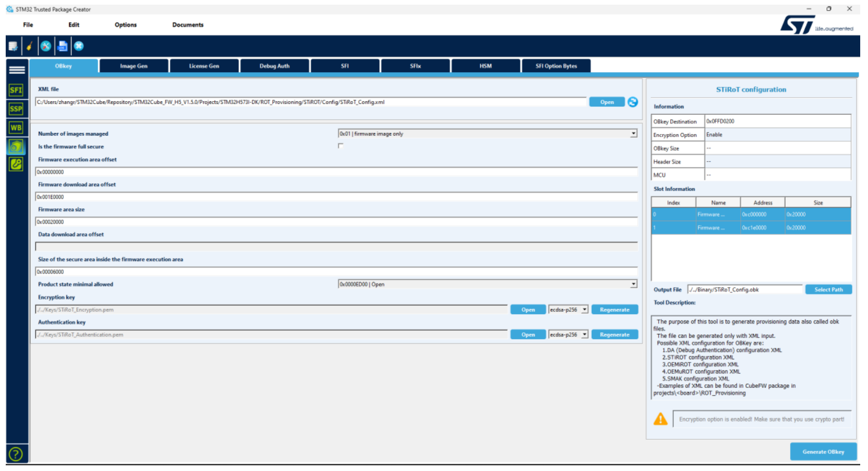Screen dimensions: 868x471
Task: Open the SSP sidebar panel
Action: 16,109
